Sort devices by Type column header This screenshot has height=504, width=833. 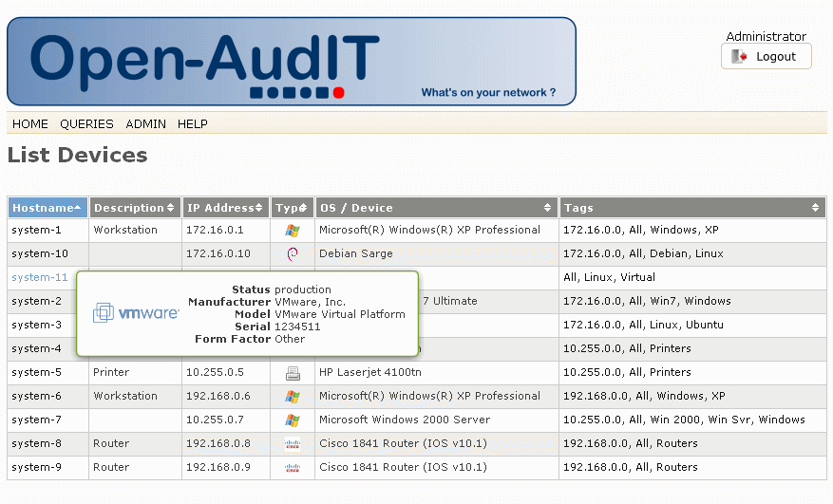pyautogui.click(x=292, y=208)
